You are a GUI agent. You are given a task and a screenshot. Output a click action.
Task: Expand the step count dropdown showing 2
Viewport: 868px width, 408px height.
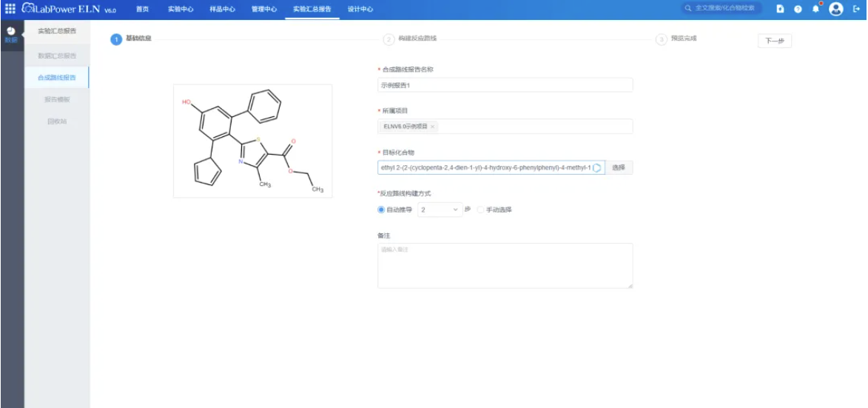click(440, 210)
